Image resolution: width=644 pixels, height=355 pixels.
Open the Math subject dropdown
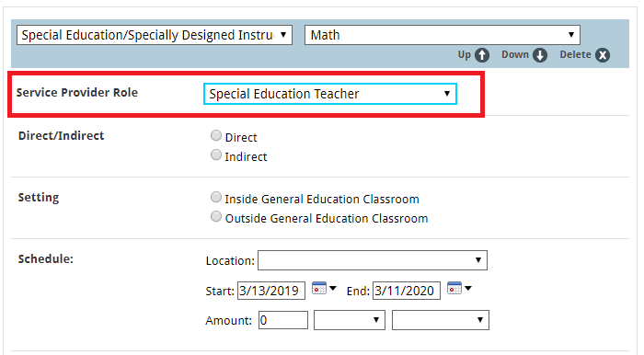[443, 35]
